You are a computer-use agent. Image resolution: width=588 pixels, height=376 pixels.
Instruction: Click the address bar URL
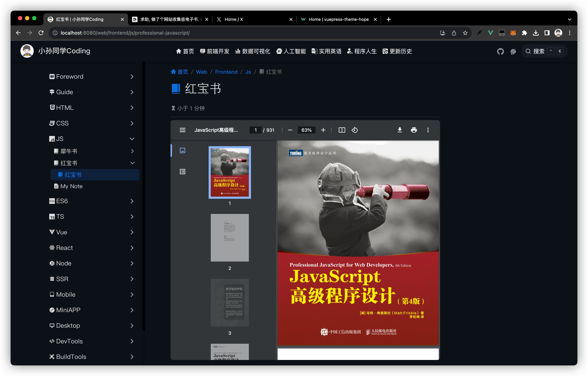[125, 33]
